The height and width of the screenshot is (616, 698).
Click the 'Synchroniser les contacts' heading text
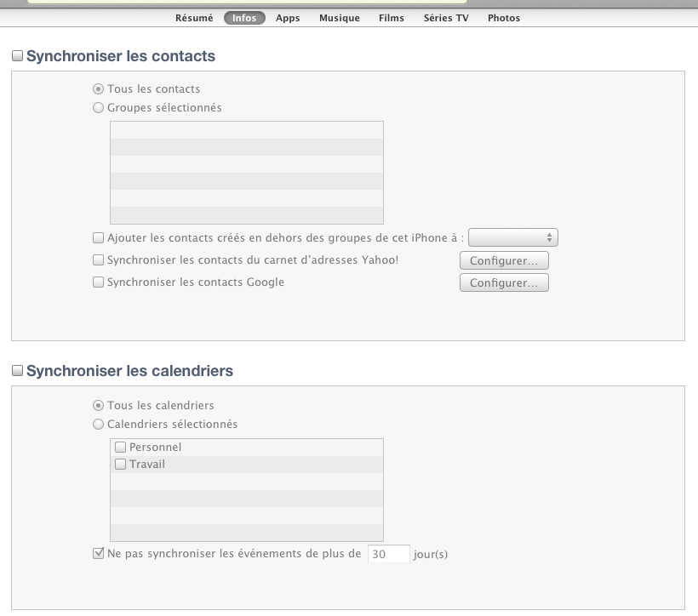coord(121,56)
